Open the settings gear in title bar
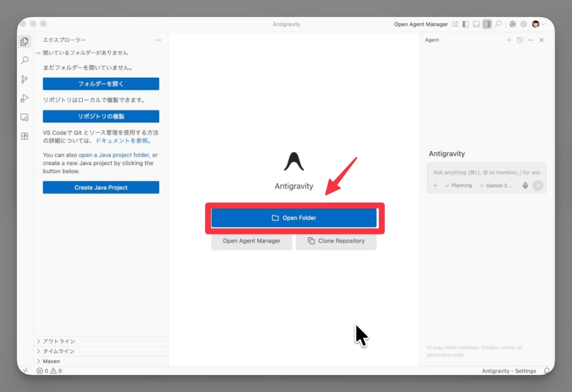 (x=523, y=24)
